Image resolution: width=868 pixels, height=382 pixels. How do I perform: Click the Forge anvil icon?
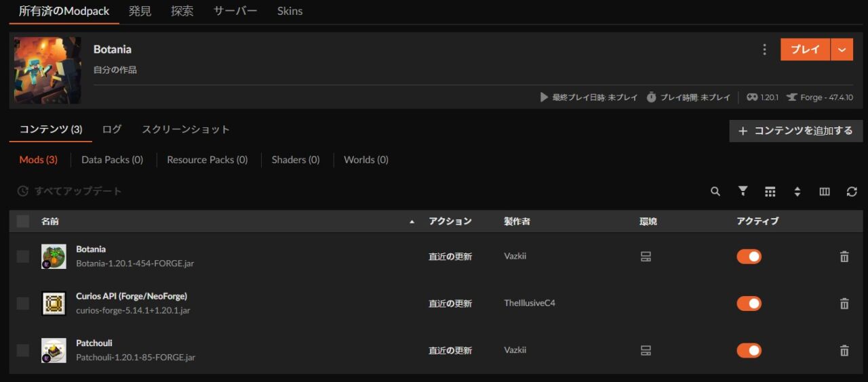pos(791,98)
